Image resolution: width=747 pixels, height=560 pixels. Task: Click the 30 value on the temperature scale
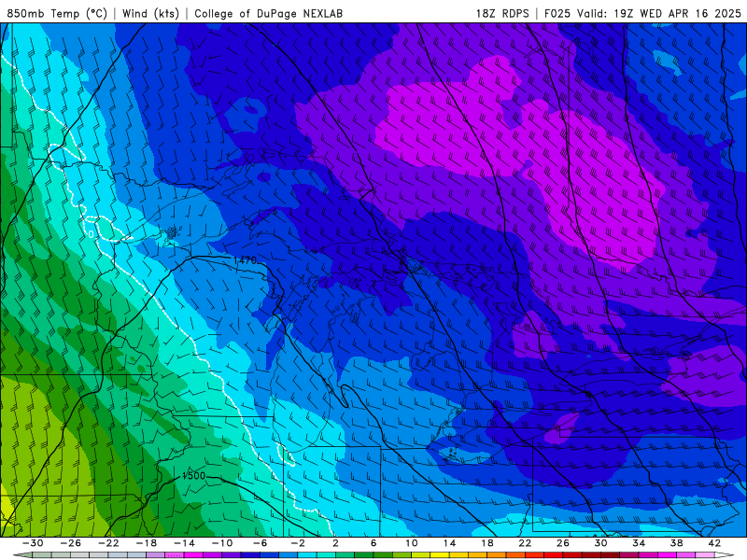pyautogui.click(x=600, y=543)
